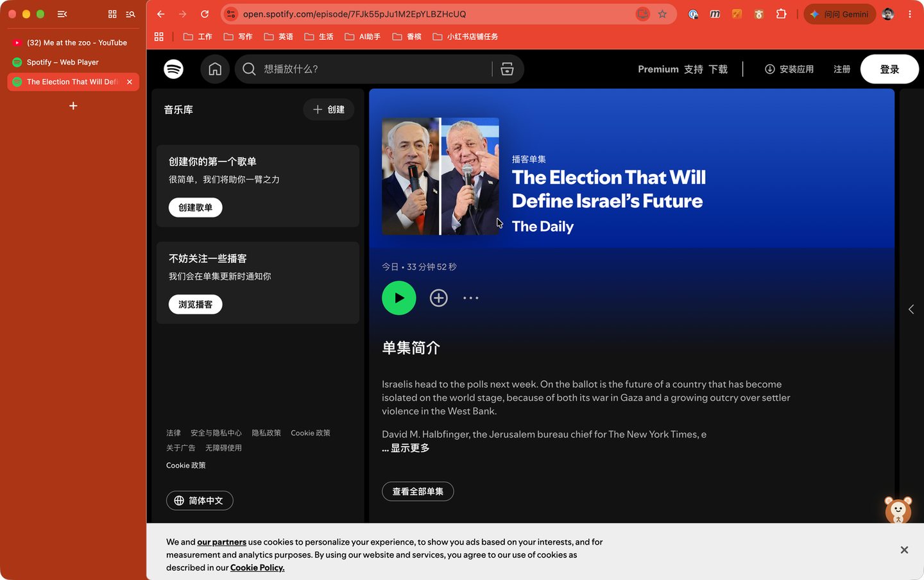Click the Spotify logo
924x580 pixels.
[173, 69]
